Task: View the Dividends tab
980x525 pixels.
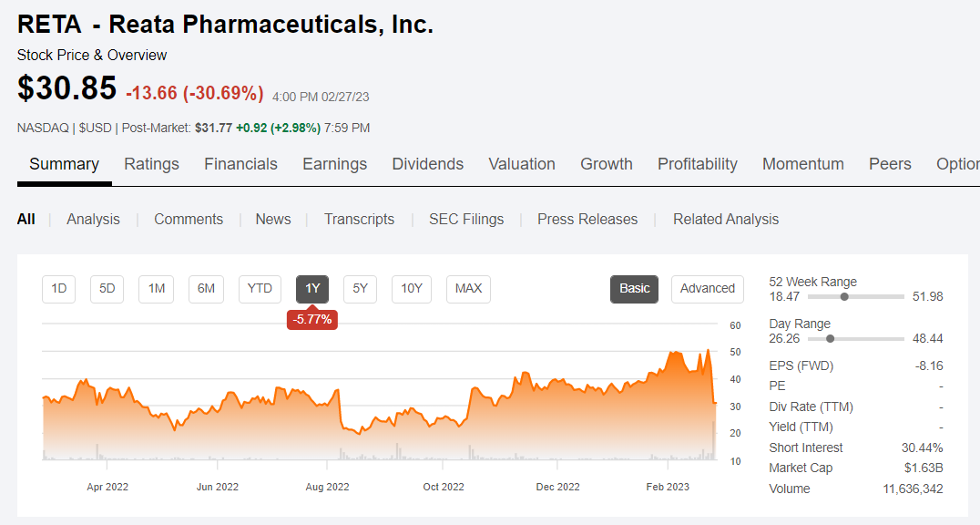Action: pyautogui.click(x=427, y=164)
